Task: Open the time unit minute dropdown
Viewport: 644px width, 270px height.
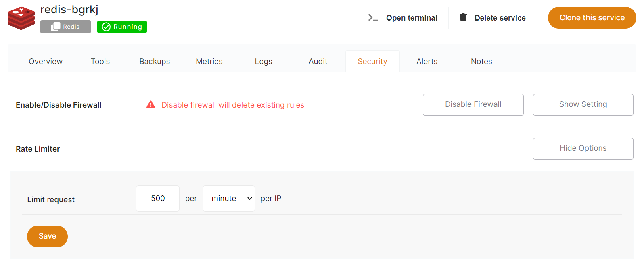Action: pos(228,198)
